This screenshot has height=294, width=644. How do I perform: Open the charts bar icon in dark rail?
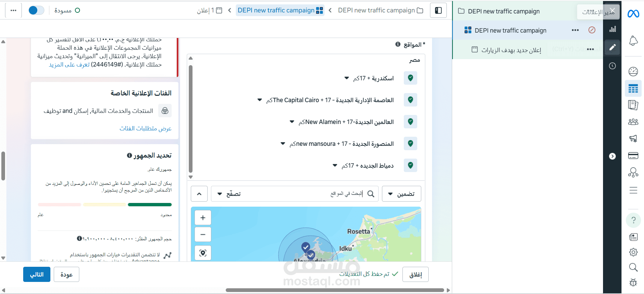point(612,29)
